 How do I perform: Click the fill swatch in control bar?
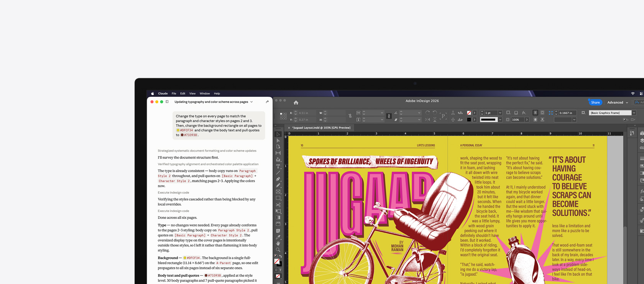pyautogui.click(x=469, y=113)
